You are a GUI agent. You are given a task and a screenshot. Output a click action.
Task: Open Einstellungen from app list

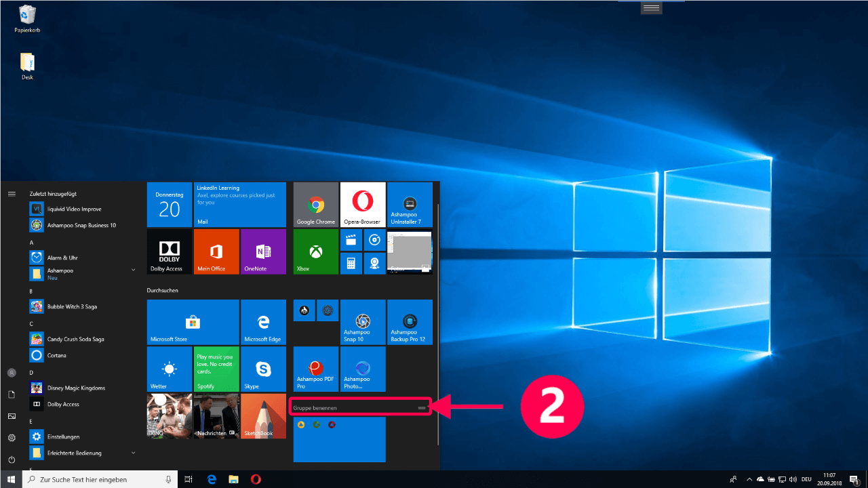coord(83,436)
